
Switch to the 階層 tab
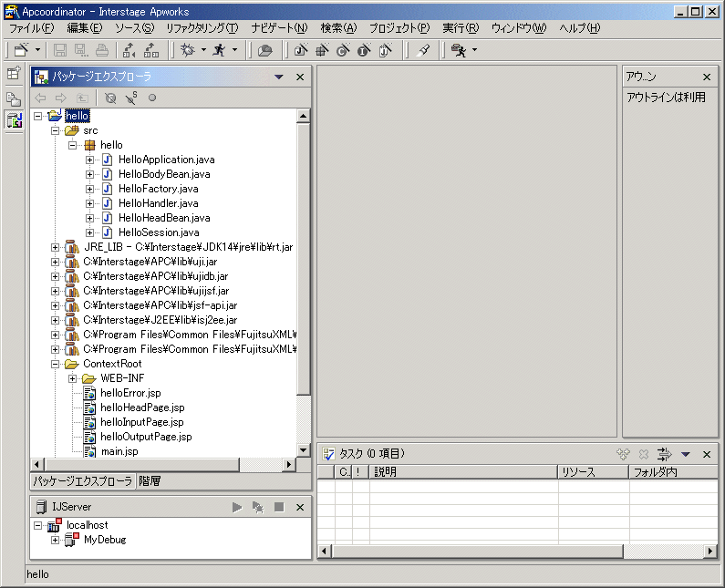pyautogui.click(x=150, y=481)
